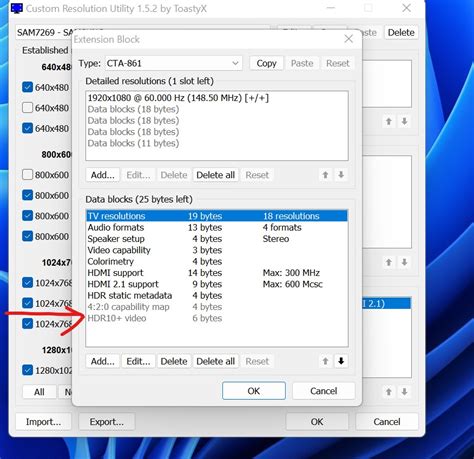Click Add... under Data blocks

103,361
